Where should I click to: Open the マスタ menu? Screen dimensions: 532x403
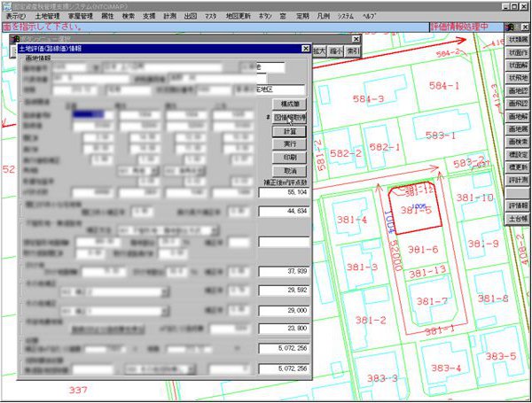[211, 16]
